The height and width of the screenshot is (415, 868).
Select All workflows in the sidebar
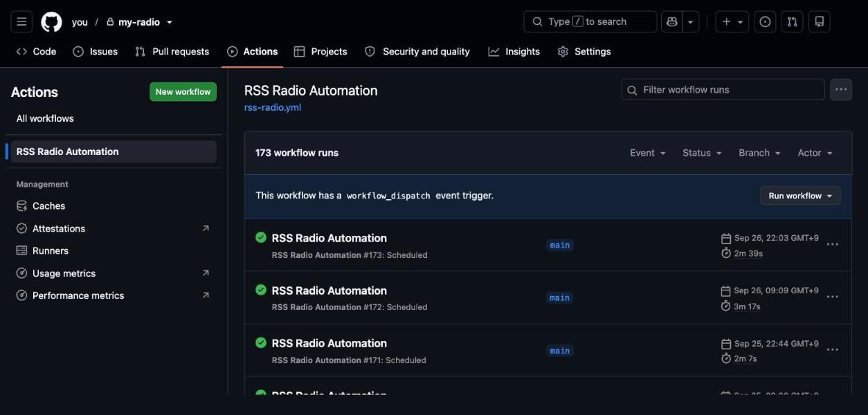click(45, 118)
